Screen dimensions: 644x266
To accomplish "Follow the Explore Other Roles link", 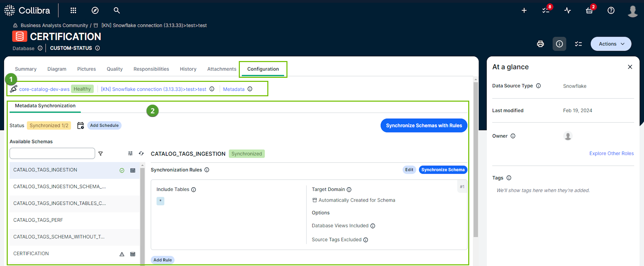I will coord(611,153).
